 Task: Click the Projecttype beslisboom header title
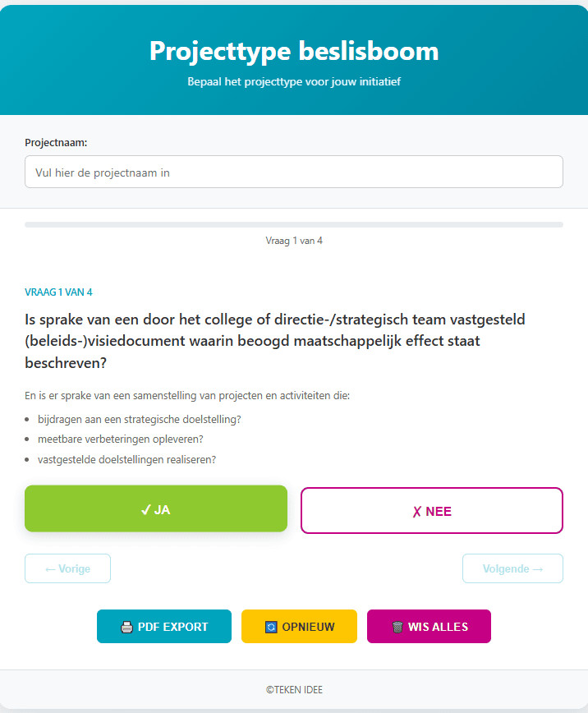pos(293,51)
